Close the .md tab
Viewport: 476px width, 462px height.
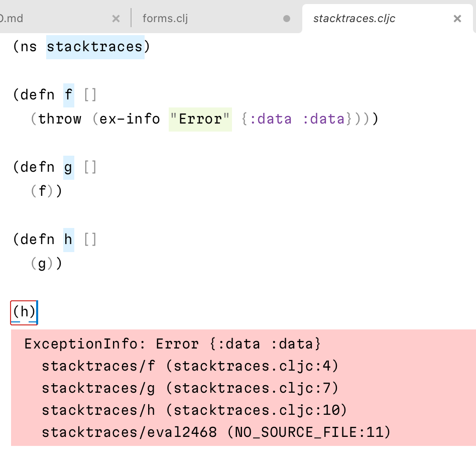tap(115, 19)
